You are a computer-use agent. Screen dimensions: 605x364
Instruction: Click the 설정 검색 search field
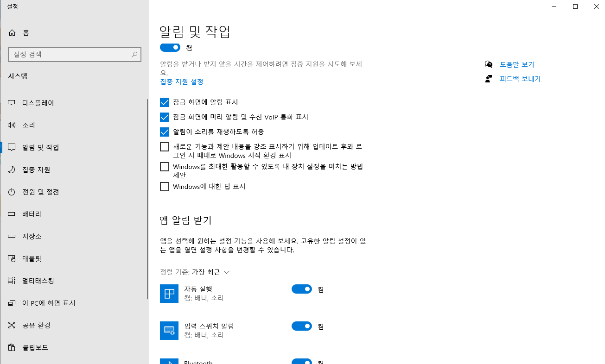pyautogui.click(x=75, y=54)
